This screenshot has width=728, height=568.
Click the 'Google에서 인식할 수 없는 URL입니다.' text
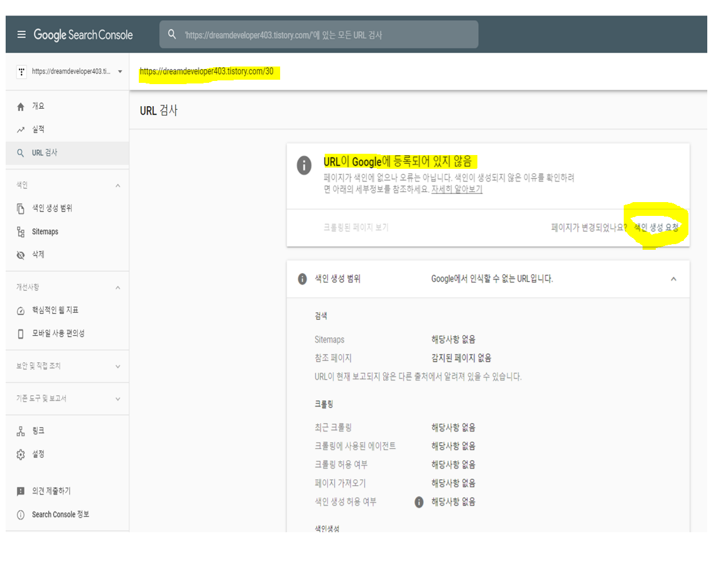(492, 279)
